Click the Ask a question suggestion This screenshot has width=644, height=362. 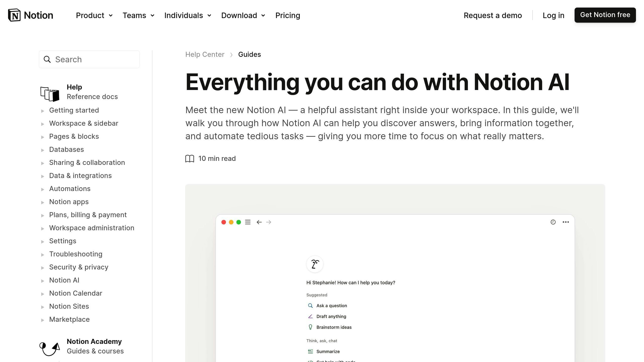pos(332,306)
